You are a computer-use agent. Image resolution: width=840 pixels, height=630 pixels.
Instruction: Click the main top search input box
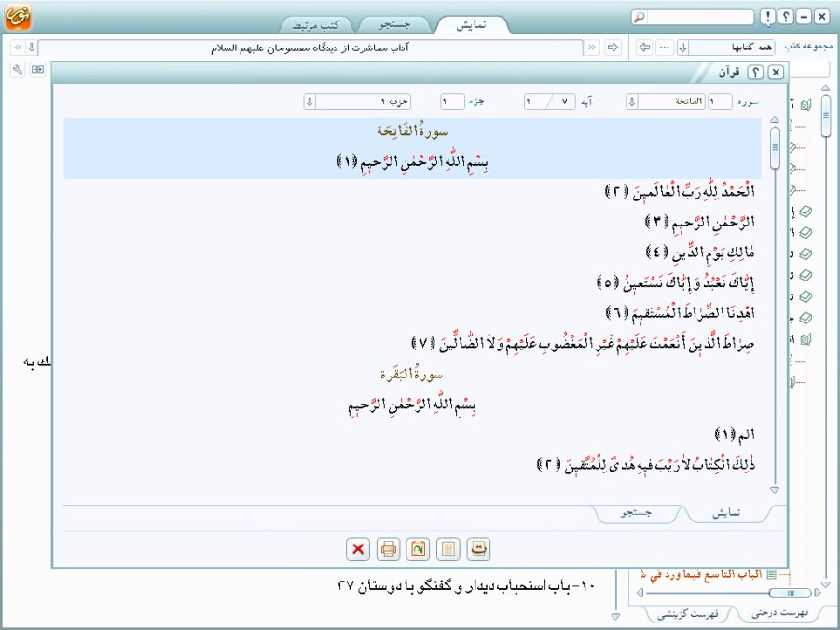[700, 17]
